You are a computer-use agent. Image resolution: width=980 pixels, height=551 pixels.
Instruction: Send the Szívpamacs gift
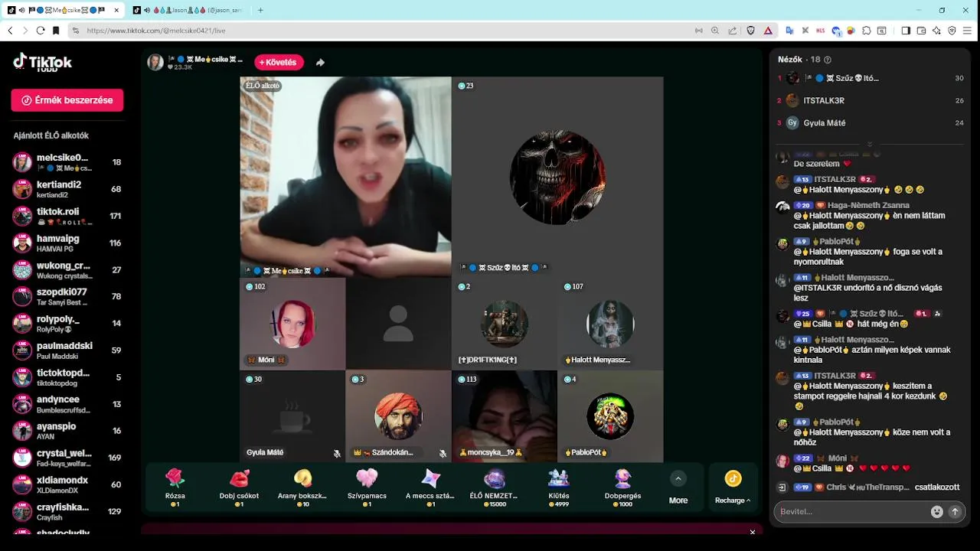point(367,487)
